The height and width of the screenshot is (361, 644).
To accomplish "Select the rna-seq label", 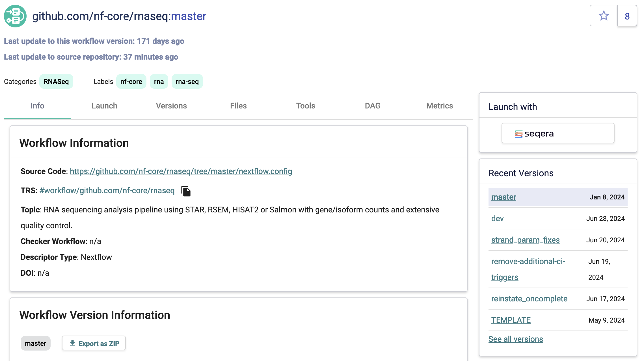I will pos(187,81).
